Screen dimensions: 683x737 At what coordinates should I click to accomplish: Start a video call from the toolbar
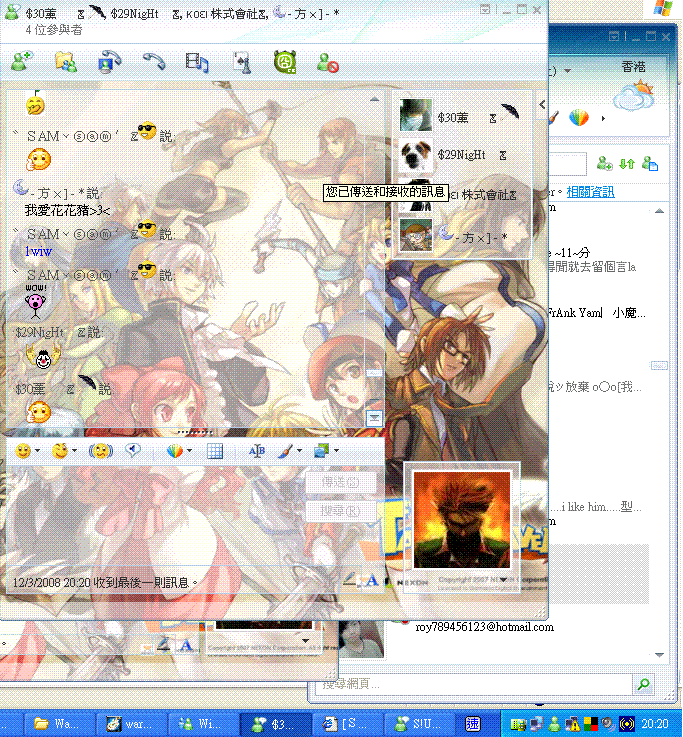coord(109,62)
